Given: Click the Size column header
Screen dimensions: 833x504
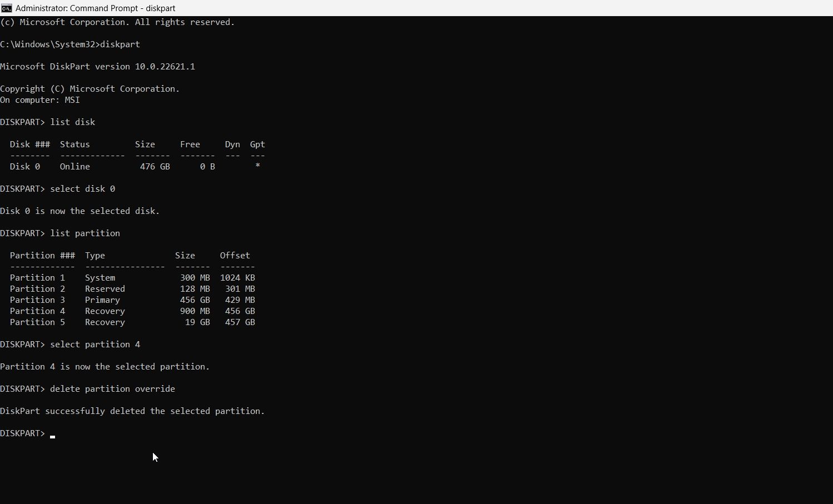Looking at the screenshot, I should point(185,255).
